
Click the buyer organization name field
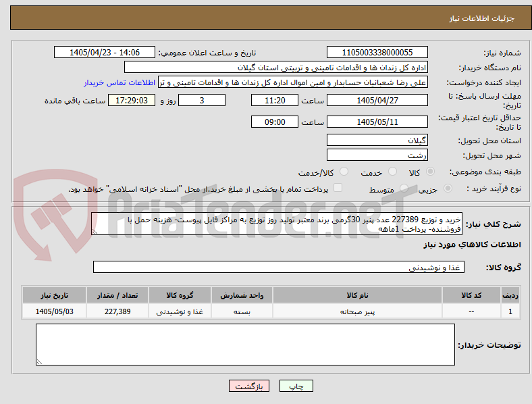click(x=276, y=67)
